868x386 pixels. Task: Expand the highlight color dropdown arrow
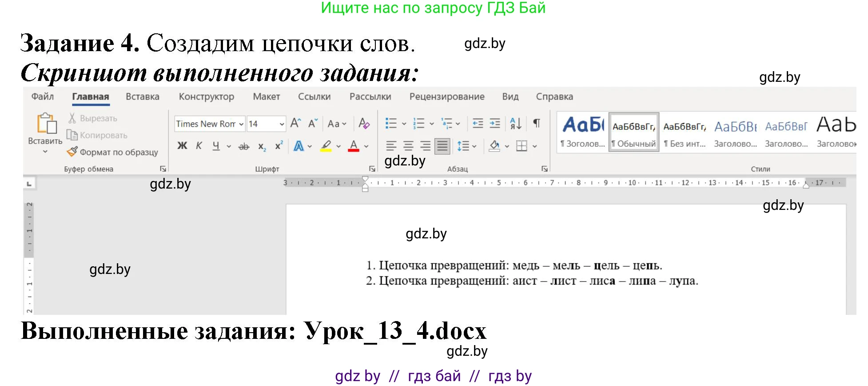pyautogui.click(x=338, y=146)
